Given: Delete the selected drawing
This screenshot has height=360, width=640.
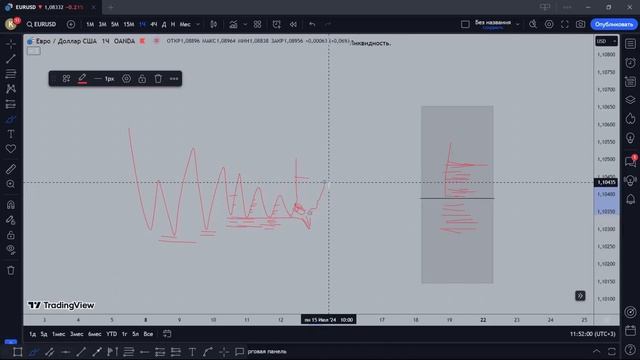Looking at the screenshot, I should (158, 79).
